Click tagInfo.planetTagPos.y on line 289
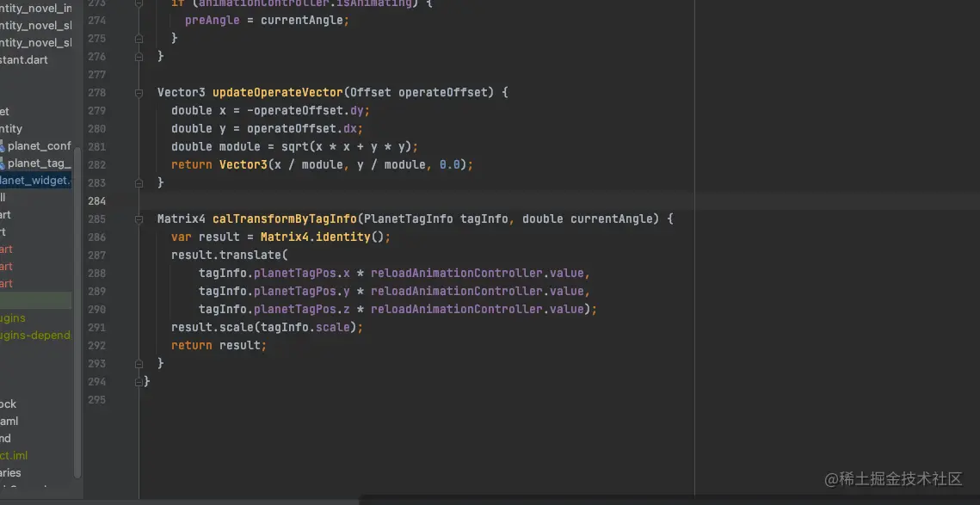 274,292
